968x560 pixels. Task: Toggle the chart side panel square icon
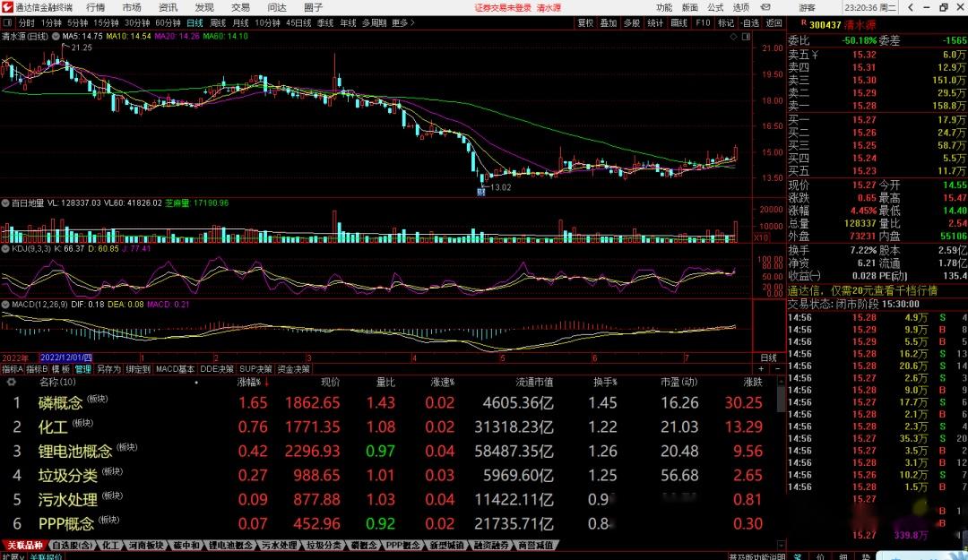(x=745, y=37)
